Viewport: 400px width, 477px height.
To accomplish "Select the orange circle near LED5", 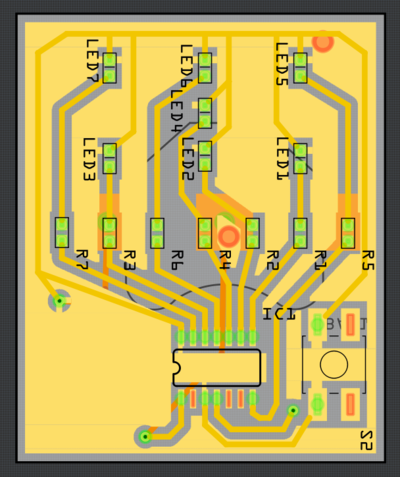I will tap(323, 42).
